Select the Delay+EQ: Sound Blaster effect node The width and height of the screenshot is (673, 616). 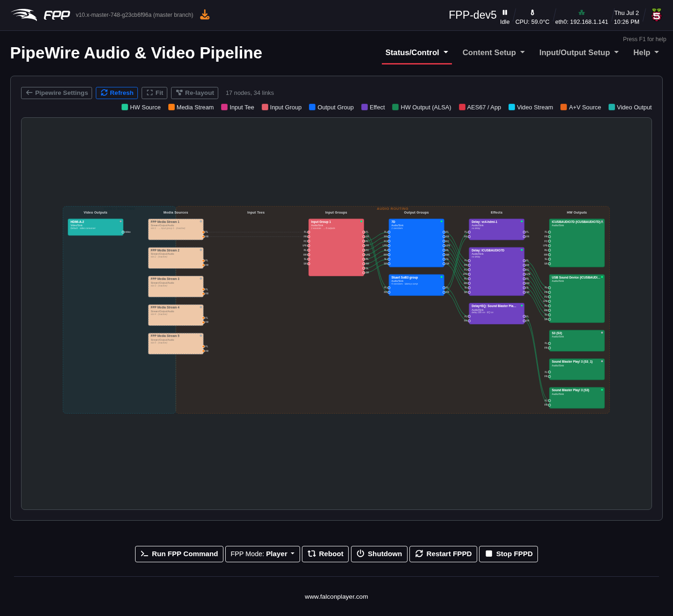496,314
